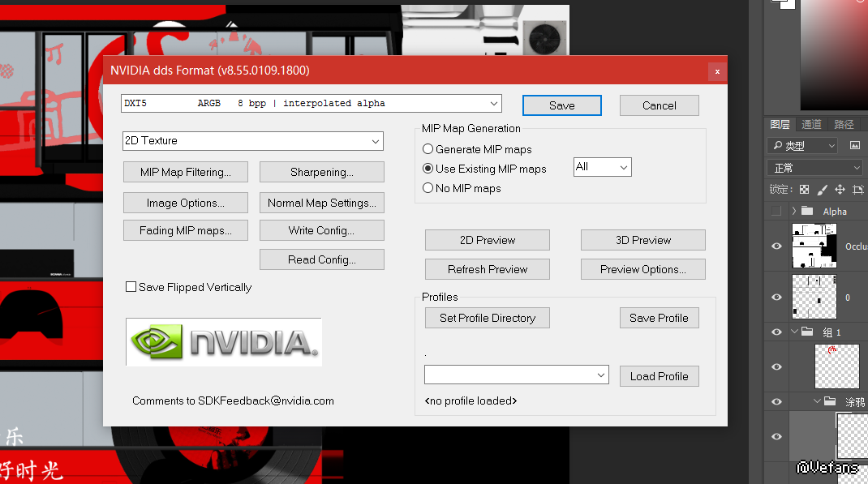The width and height of the screenshot is (868, 484).
Task: Hide the Occlusion layer via eye icon
Action: 776,246
